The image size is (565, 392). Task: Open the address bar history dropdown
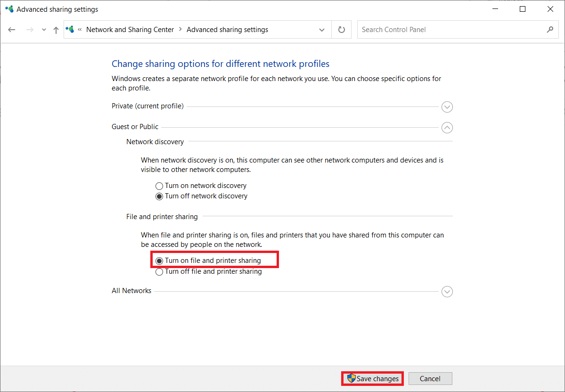pos(322,30)
